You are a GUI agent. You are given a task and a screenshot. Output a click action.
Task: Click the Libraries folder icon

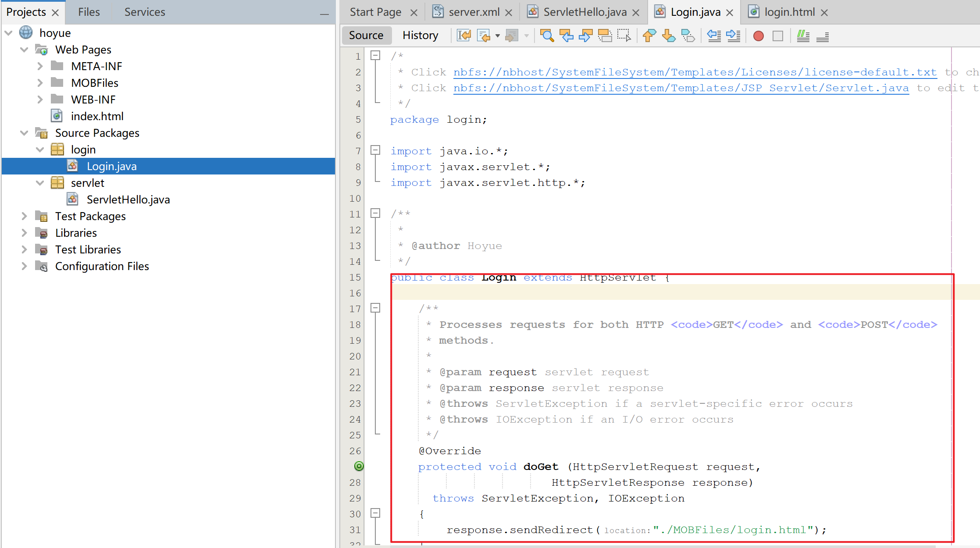[42, 233]
